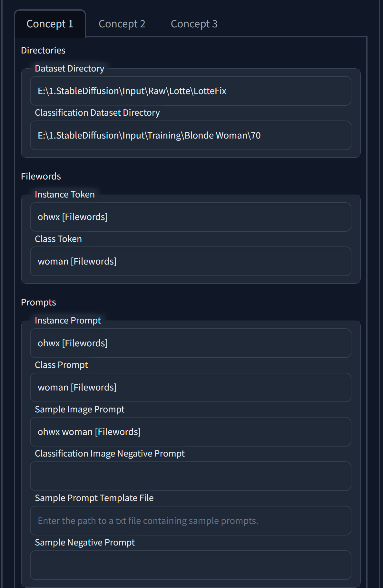Click the Sample Image Prompt label
383x588 pixels.
(80, 409)
